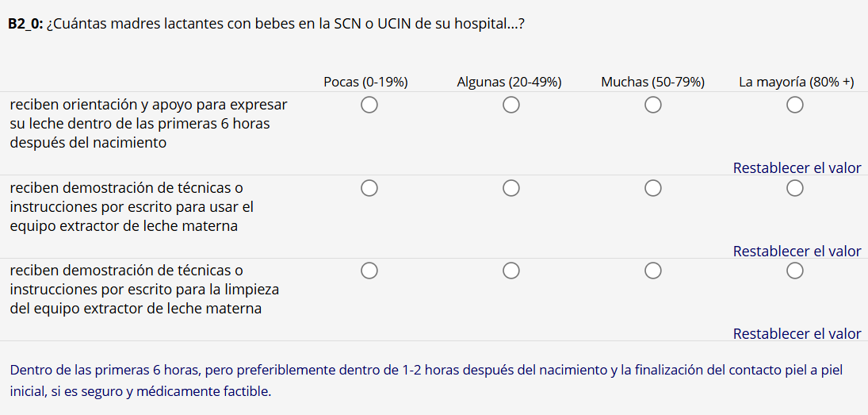Select 'Pocas (0-19%)' for orientación y apoyo row
Viewport: 868px width, 415px height.
(x=369, y=105)
